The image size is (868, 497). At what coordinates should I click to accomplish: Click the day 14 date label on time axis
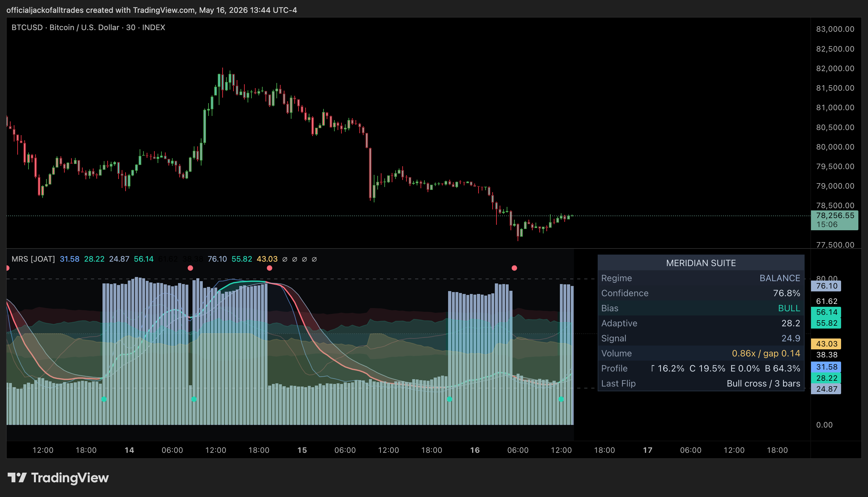(129, 450)
